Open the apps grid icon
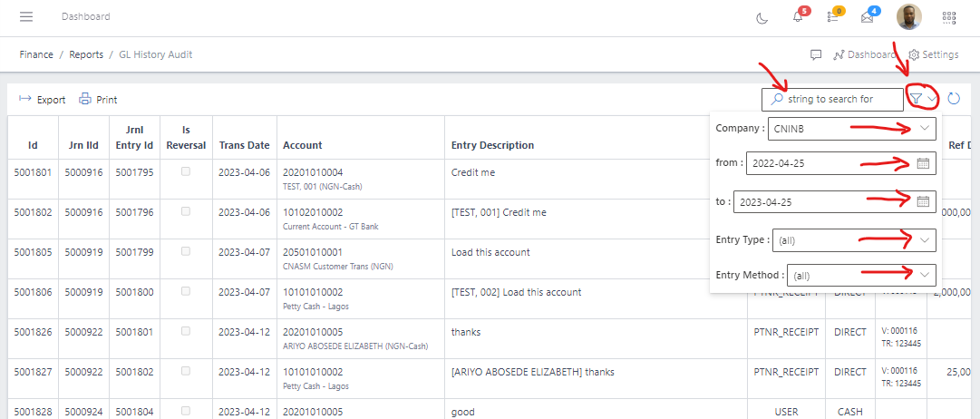The width and height of the screenshot is (980, 419). pyautogui.click(x=949, y=17)
